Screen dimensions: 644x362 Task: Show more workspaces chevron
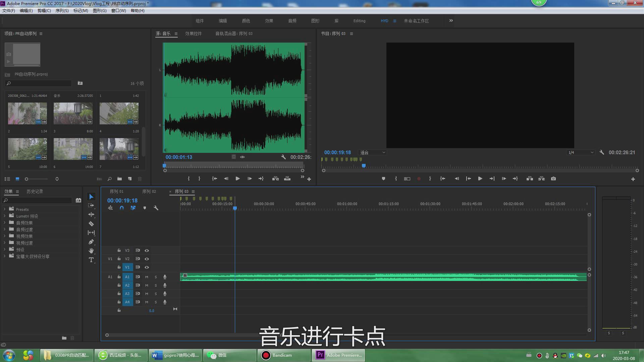[451, 20]
